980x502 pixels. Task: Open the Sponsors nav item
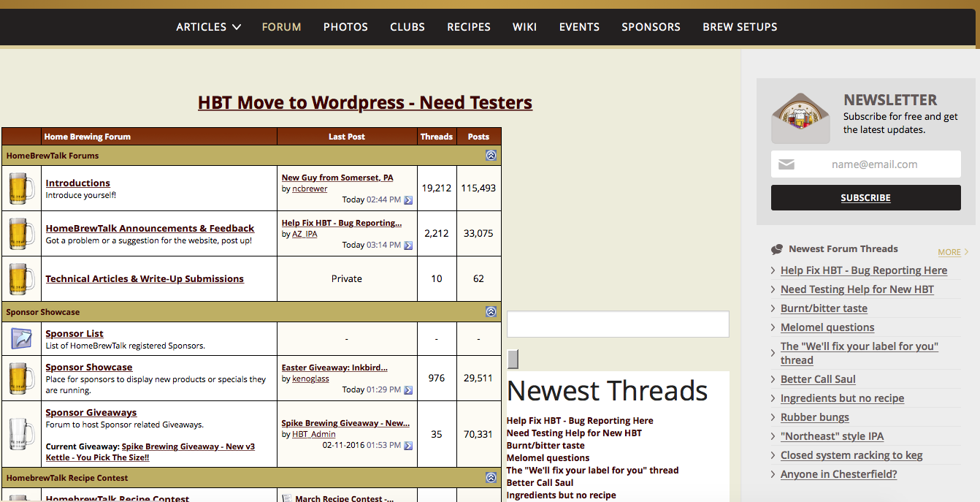[x=651, y=27]
